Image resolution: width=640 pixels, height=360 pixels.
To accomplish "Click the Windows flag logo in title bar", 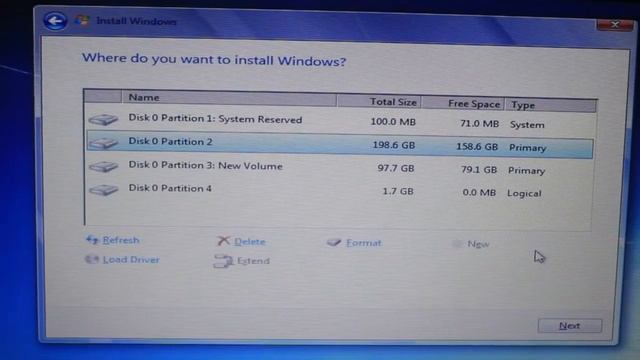I will click(82, 20).
